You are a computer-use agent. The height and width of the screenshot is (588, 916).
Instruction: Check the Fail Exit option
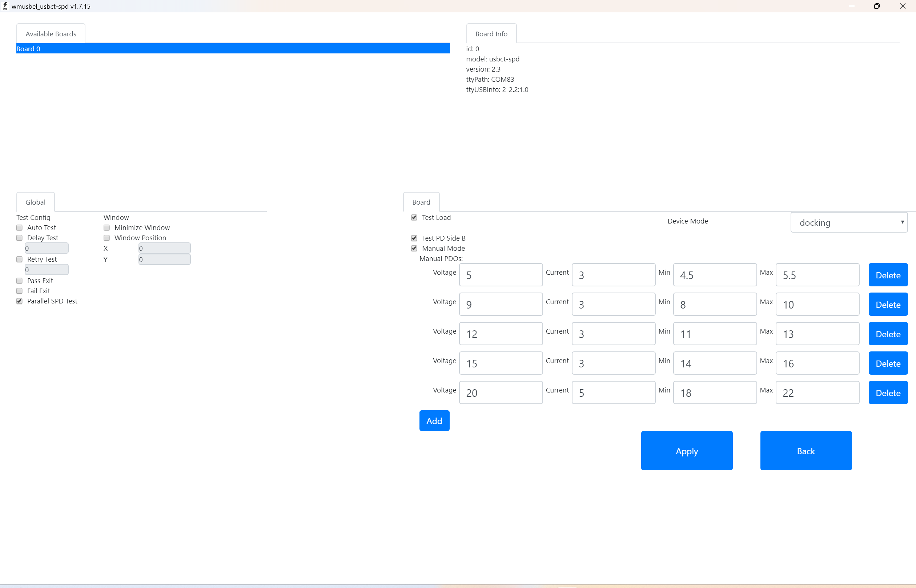pos(20,291)
